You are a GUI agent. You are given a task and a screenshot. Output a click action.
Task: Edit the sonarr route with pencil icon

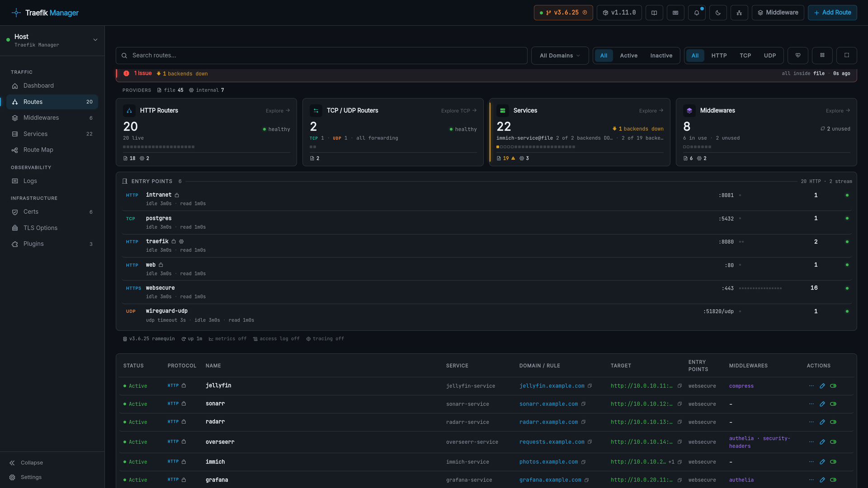coord(822,404)
